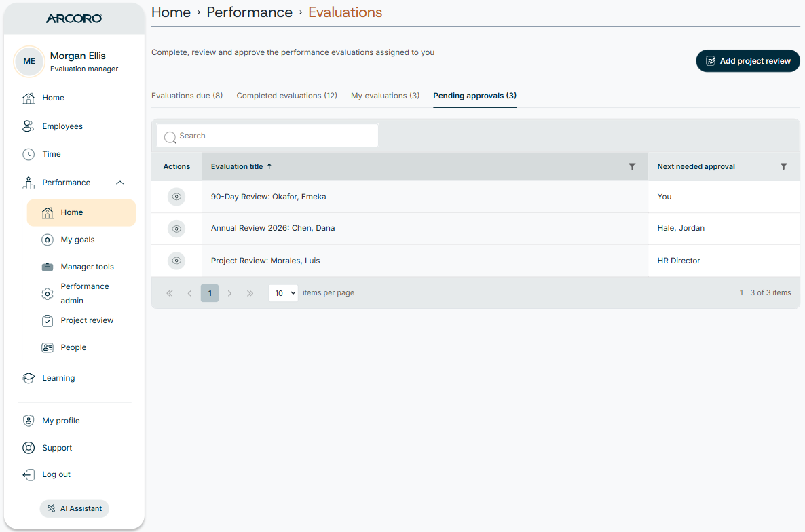Go to Home breadcrumb link

171,12
